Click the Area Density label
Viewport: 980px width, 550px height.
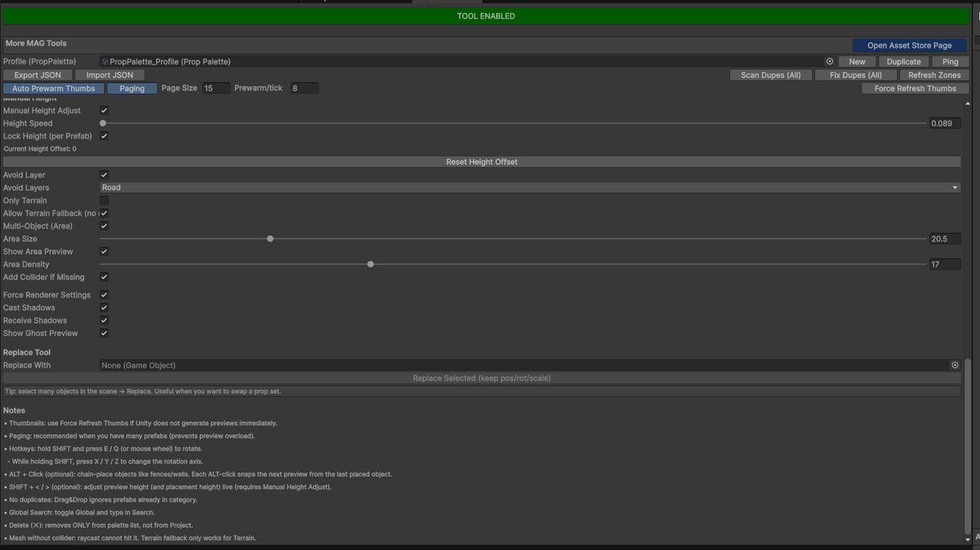[26, 264]
